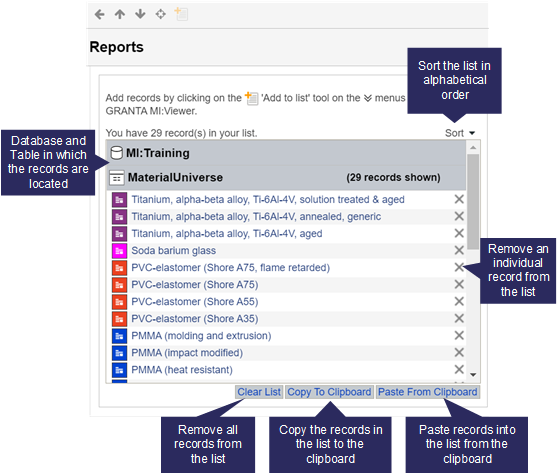The width and height of the screenshot is (559, 474).
Task: Open the PVC-elastomer (Shore A35) record link
Action: pyautogui.click(x=195, y=319)
